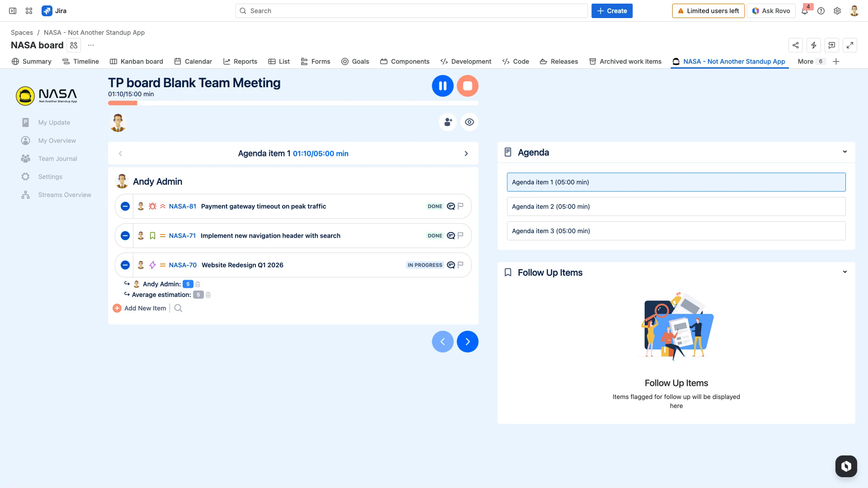Open the Automation lightning bolt icon

click(813, 45)
